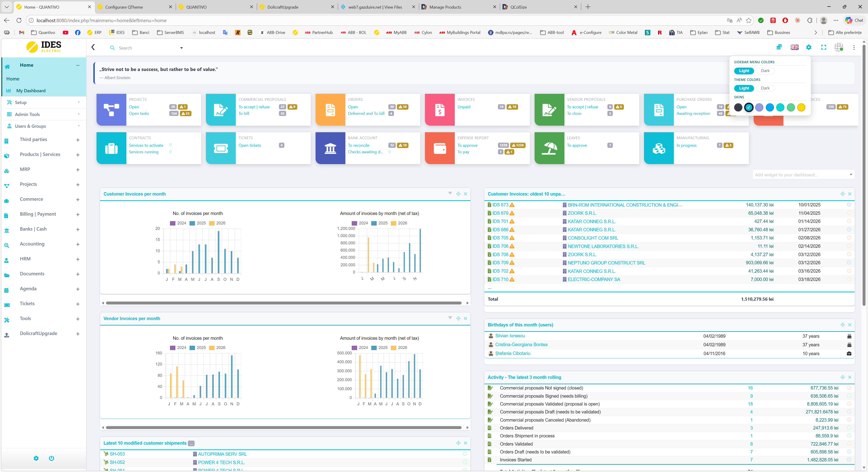Open My Dashboard in sidebar
This screenshot has height=472, width=868.
31,91
